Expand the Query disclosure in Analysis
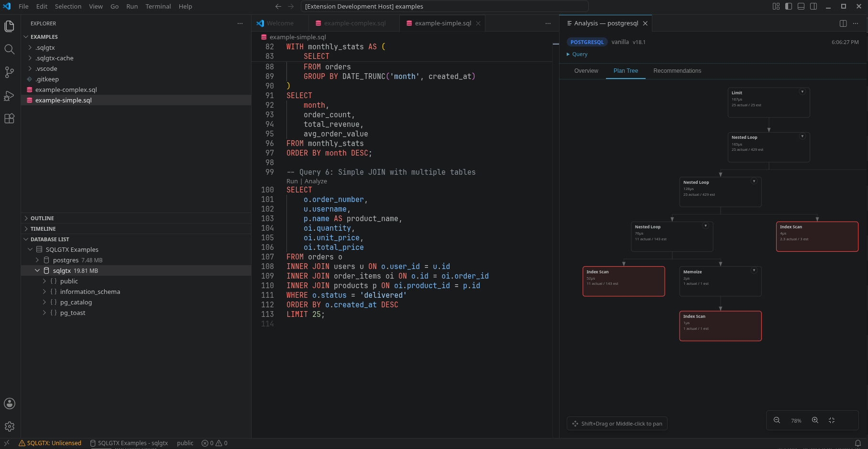 [x=577, y=55]
